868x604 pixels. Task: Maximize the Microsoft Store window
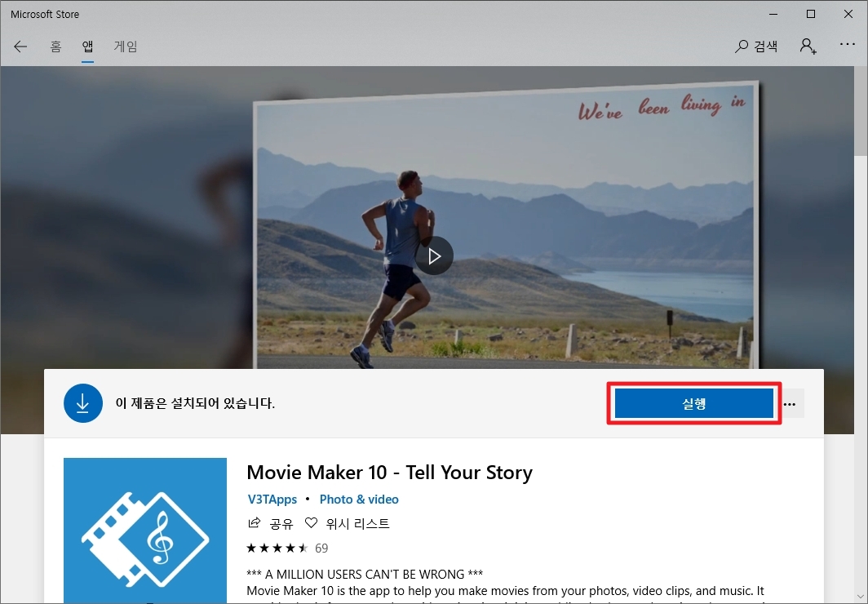click(x=810, y=15)
